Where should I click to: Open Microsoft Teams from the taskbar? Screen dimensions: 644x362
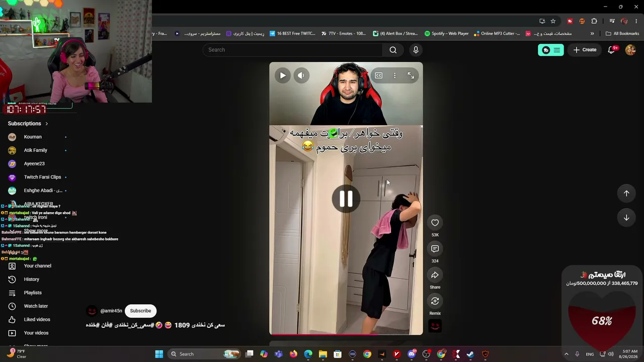coord(279,354)
